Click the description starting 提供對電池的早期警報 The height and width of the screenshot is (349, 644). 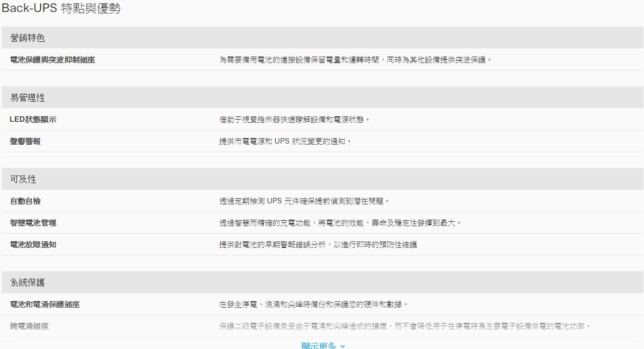318,245
